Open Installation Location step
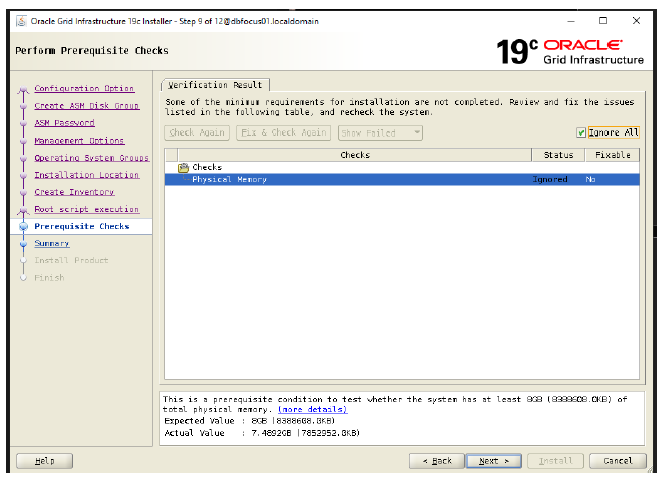665x480 pixels. coord(87,175)
